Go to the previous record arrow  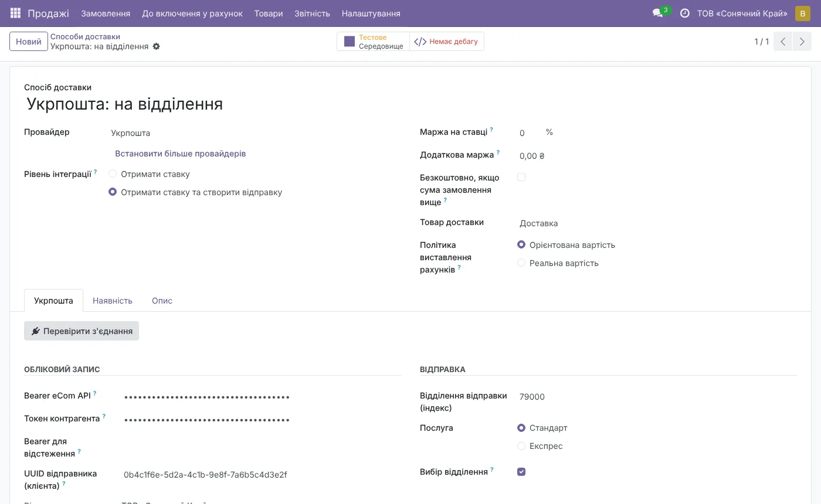(x=783, y=42)
